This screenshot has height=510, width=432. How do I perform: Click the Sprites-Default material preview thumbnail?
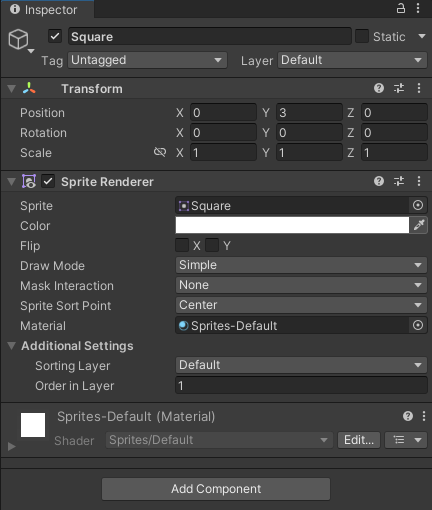33,425
